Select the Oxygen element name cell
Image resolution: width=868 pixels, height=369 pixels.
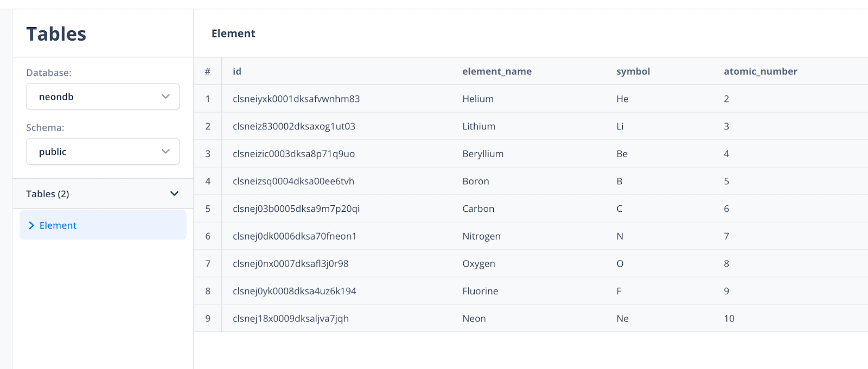[478, 264]
